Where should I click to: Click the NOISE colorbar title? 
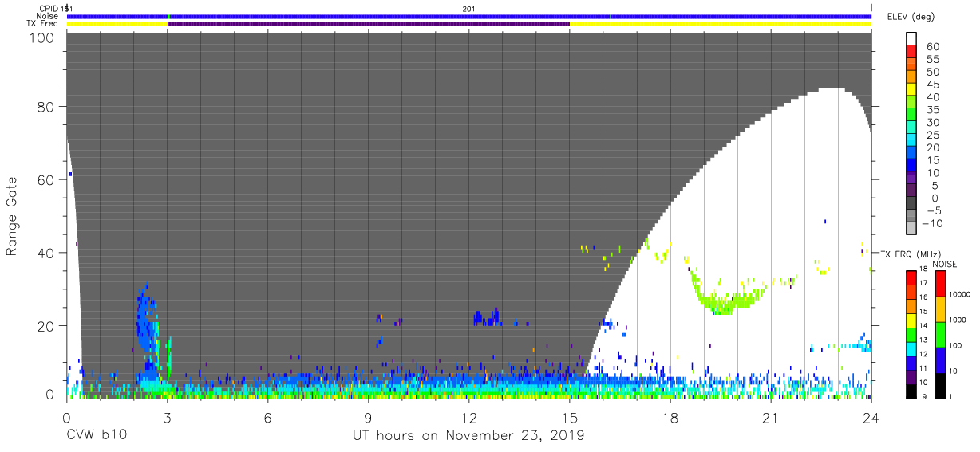(x=945, y=264)
